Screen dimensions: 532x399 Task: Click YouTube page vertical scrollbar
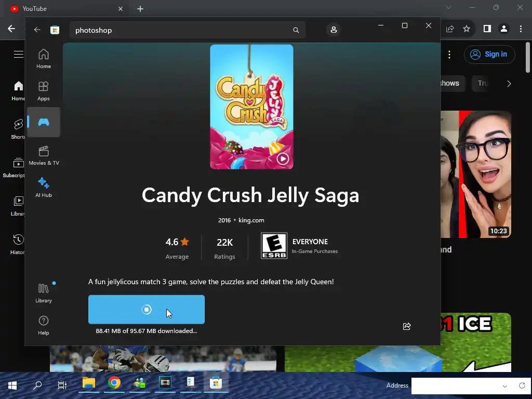(528, 57)
